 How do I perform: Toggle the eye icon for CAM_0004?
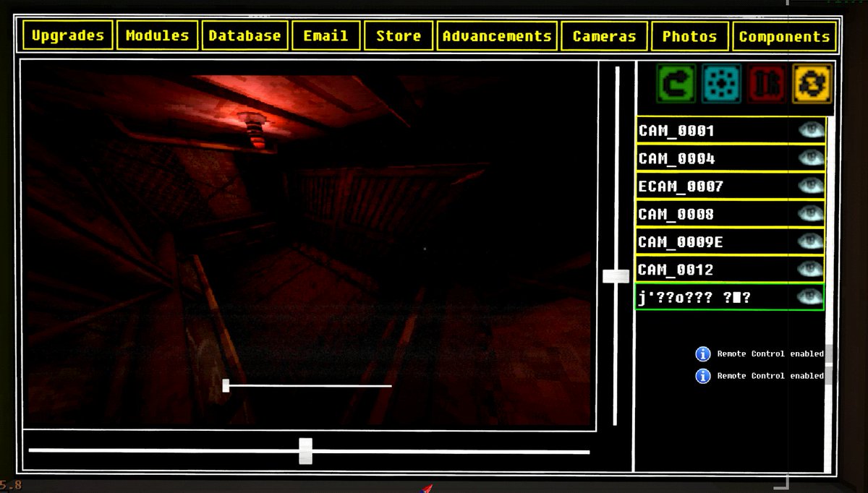[811, 158]
